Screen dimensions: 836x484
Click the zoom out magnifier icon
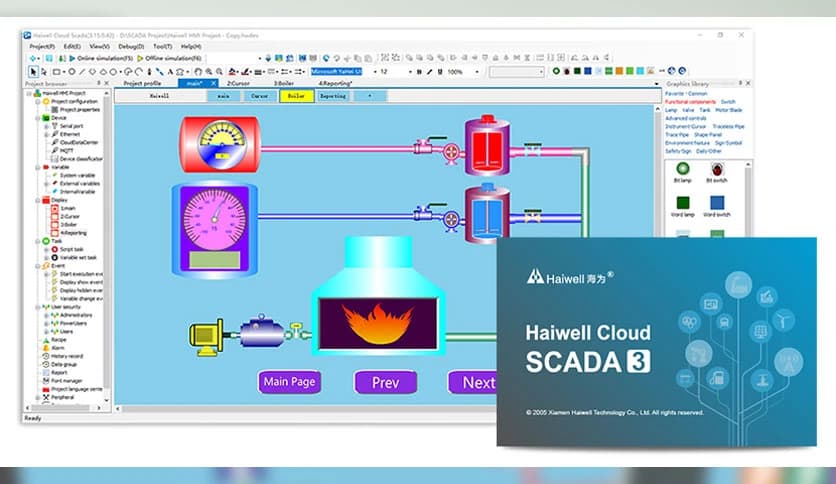point(219,71)
